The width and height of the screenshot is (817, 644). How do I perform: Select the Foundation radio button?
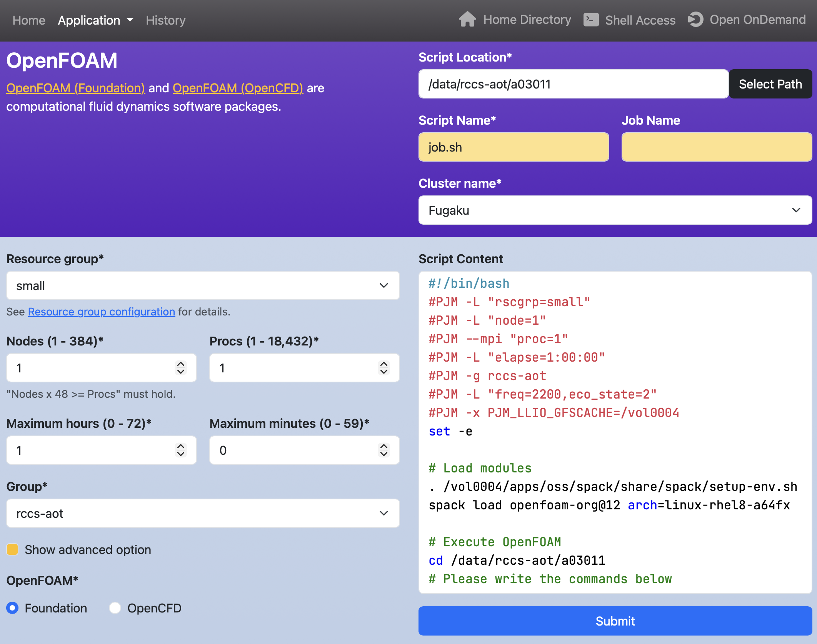[12, 608]
